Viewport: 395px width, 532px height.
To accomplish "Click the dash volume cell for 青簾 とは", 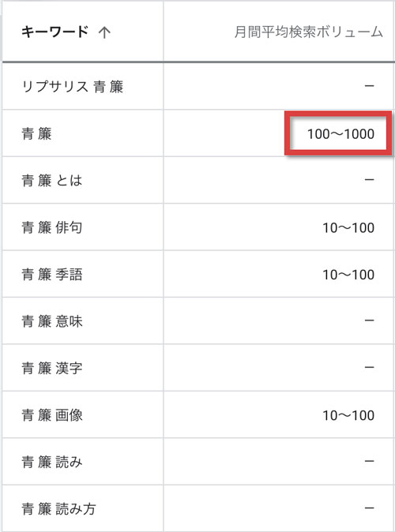I will (x=369, y=179).
